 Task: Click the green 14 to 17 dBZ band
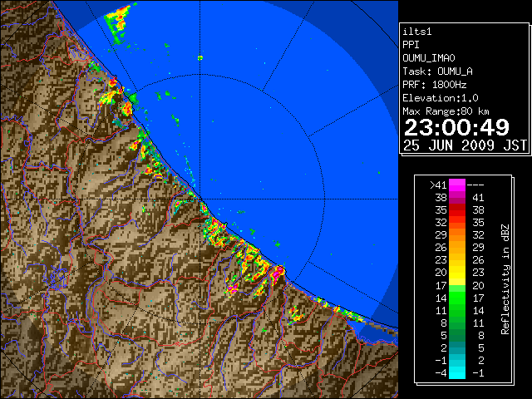tap(457, 298)
